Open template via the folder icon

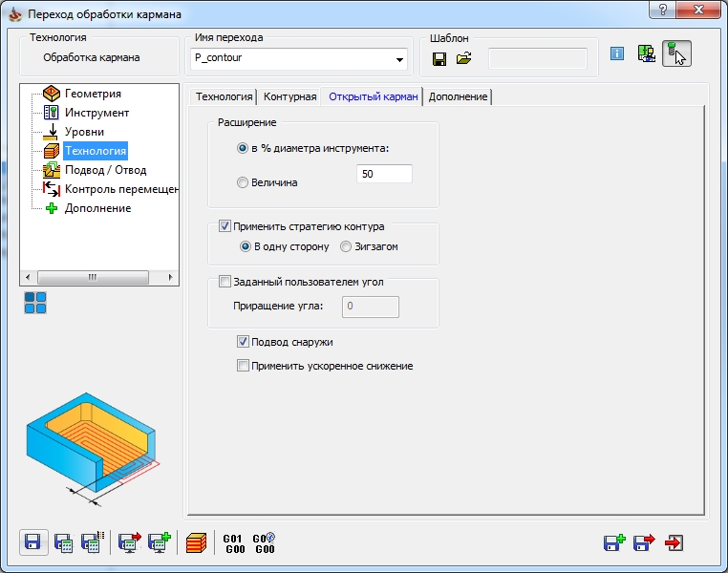click(463, 58)
